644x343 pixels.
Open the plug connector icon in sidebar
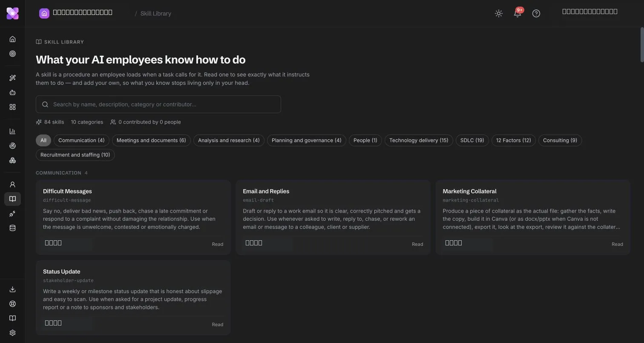(x=12, y=213)
